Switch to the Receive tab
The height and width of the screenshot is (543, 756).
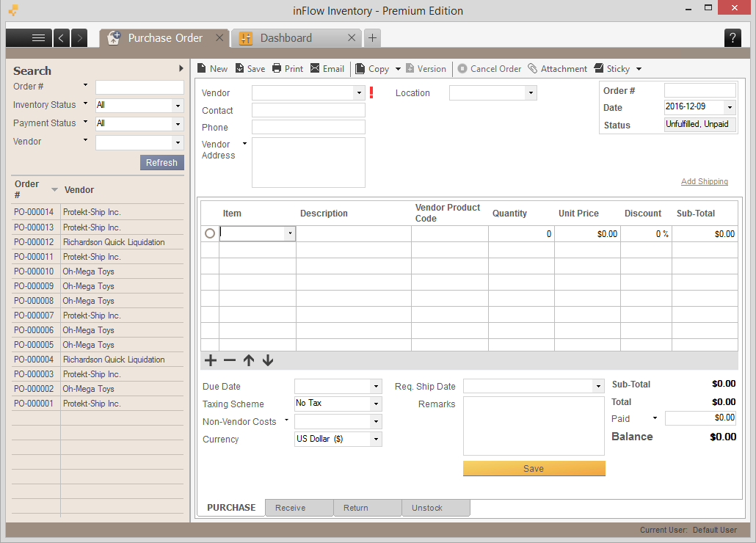[x=299, y=508]
